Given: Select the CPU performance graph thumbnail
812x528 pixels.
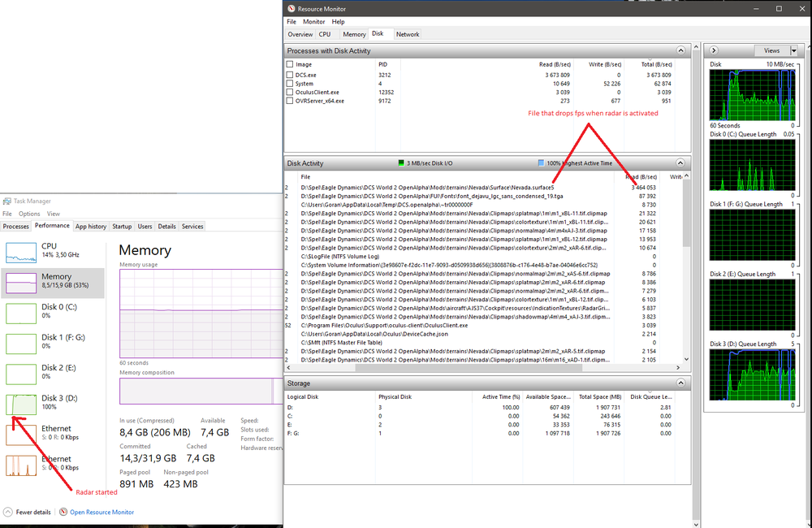Looking at the screenshot, I should (x=21, y=253).
